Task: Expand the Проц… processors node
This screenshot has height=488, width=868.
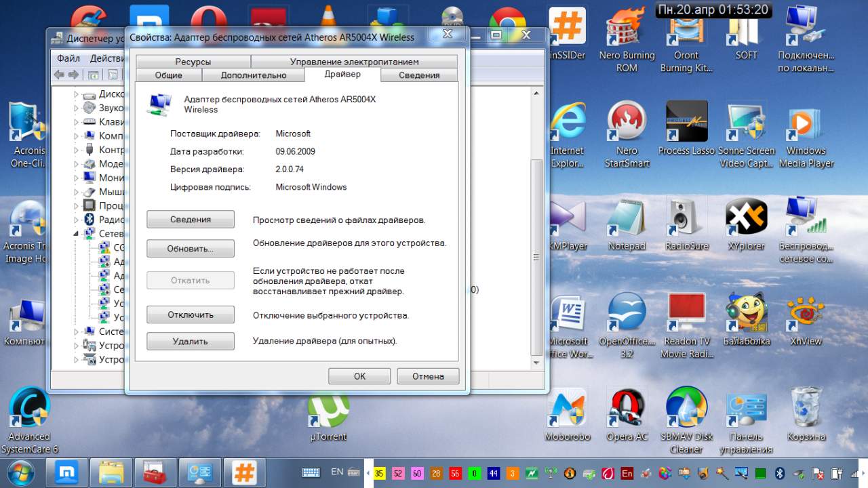Action: coord(76,205)
